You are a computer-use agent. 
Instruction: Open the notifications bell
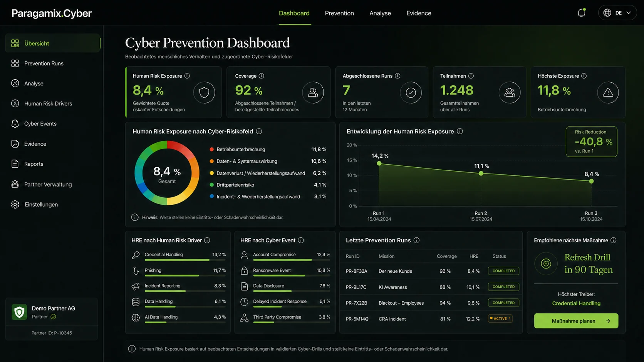[x=581, y=13]
